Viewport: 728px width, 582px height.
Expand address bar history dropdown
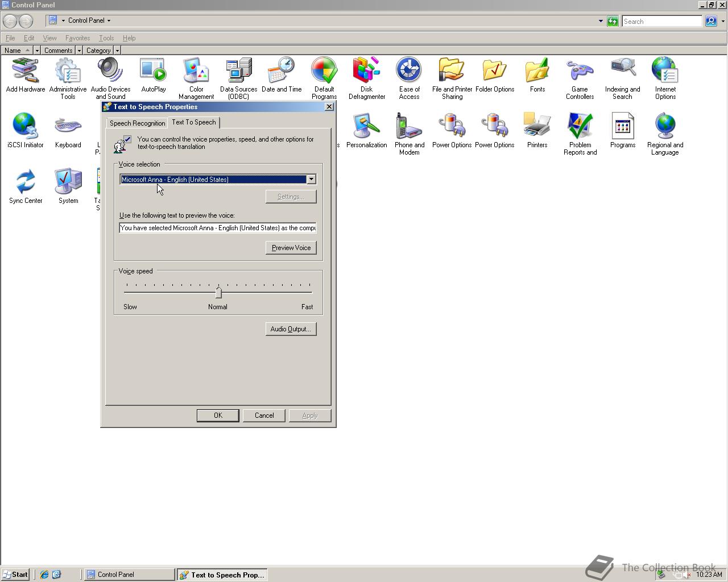coord(601,21)
